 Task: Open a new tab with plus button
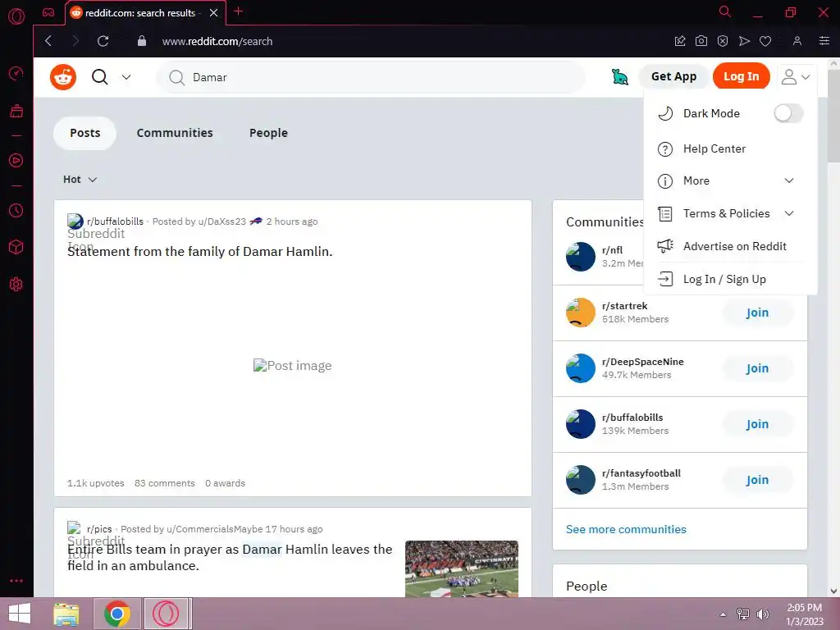coord(239,11)
